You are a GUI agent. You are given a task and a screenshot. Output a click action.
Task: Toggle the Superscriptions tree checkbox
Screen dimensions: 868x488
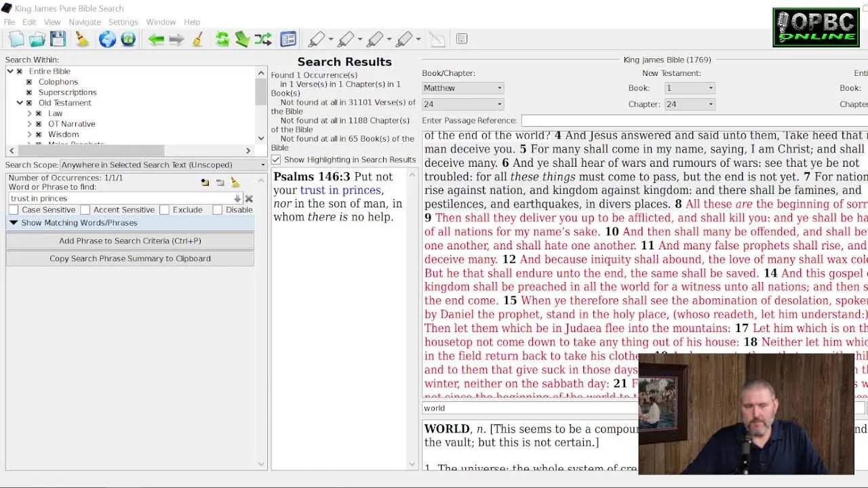29,92
